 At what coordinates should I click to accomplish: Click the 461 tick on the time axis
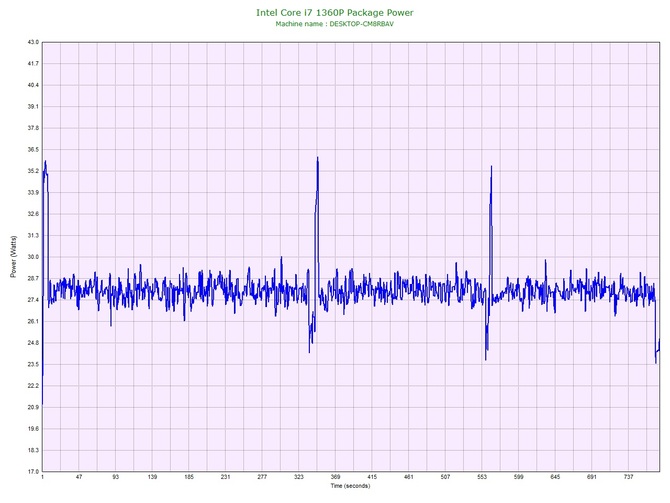click(x=409, y=477)
